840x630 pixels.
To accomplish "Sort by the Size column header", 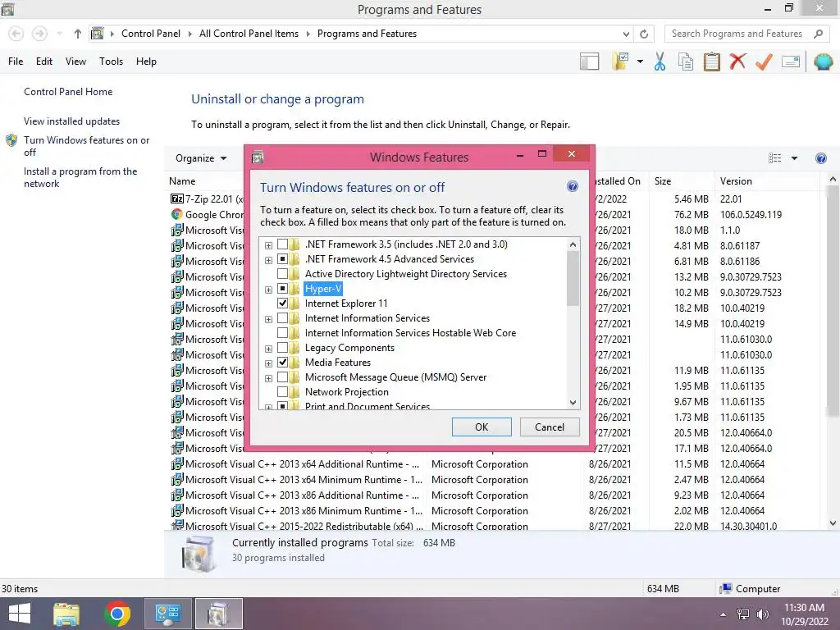I will [x=682, y=181].
